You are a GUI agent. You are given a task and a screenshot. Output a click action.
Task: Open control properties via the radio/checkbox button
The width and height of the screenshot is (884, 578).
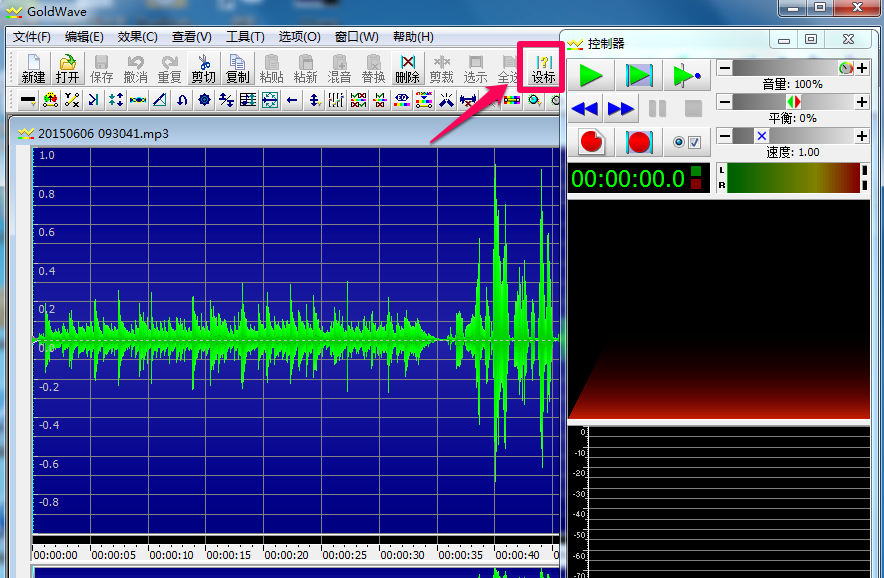tap(687, 142)
